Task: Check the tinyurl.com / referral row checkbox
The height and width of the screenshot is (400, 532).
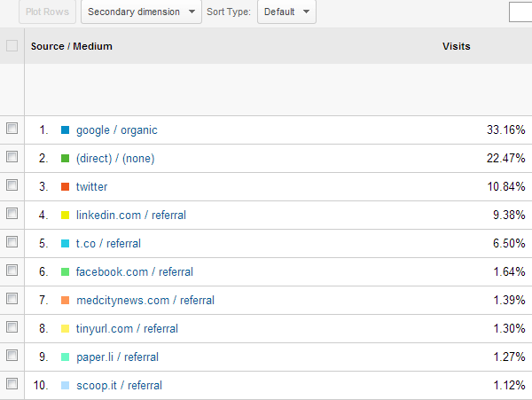Action: [x=12, y=327]
